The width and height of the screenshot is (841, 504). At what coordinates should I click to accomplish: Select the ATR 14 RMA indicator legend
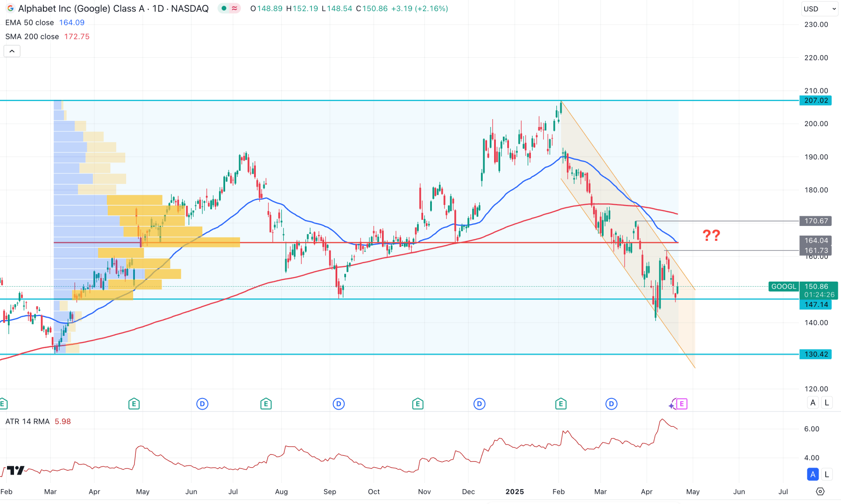tap(27, 421)
